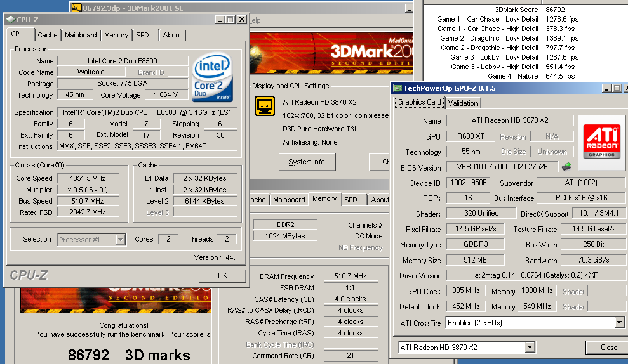
Task: Open About tab in the background CPU-Z window
Action: point(380,200)
